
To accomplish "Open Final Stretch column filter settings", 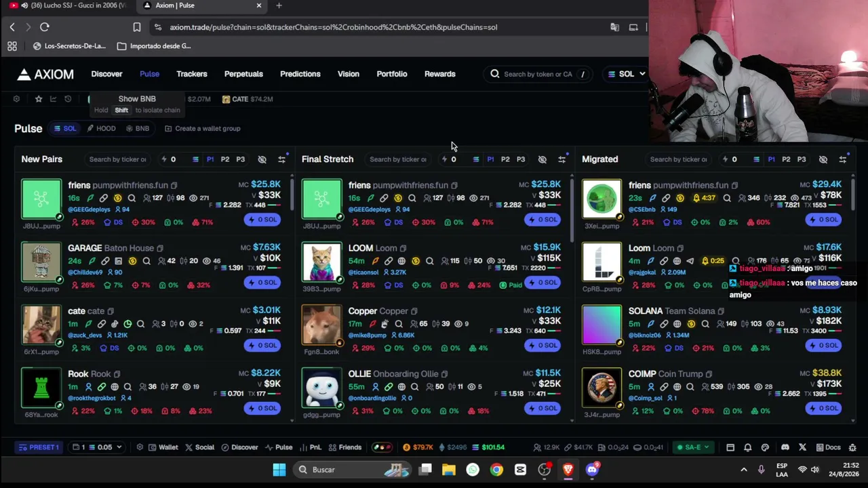I will 561,159.
